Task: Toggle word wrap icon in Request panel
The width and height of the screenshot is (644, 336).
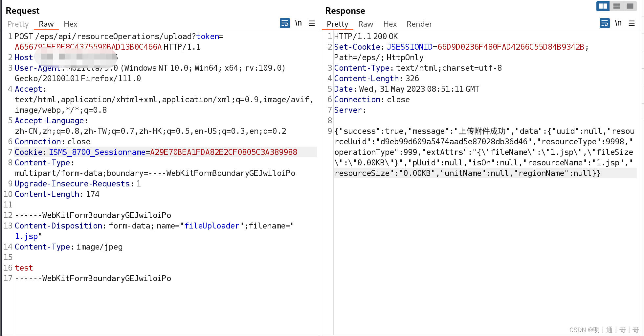Action: 285,23
